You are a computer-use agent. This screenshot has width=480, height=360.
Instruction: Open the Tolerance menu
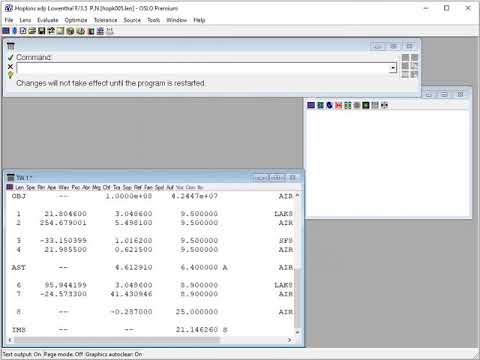pyautogui.click(x=105, y=20)
